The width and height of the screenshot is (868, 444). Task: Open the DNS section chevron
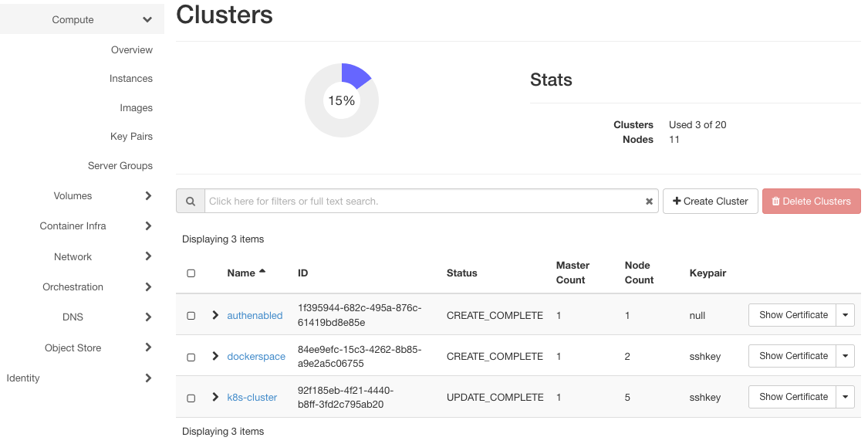coord(148,317)
